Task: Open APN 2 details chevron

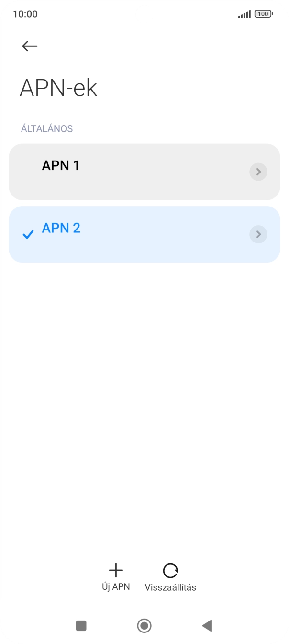Action: 258,234
